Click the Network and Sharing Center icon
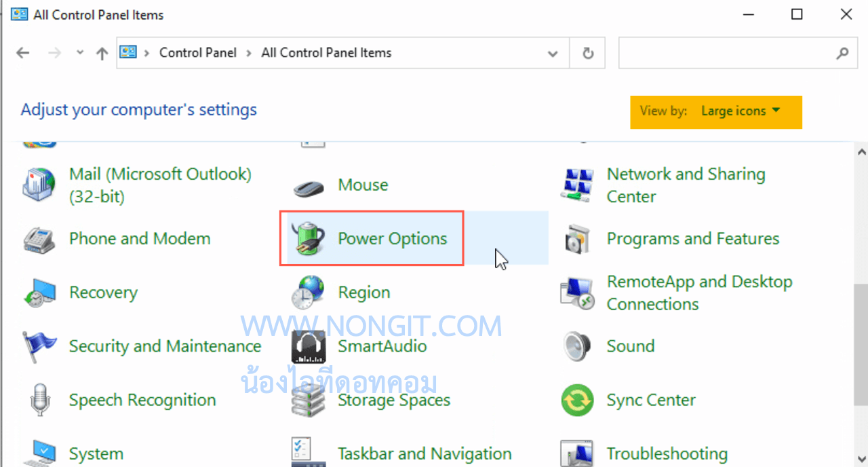This screenshot has width=868, height=467. [577, 185]
